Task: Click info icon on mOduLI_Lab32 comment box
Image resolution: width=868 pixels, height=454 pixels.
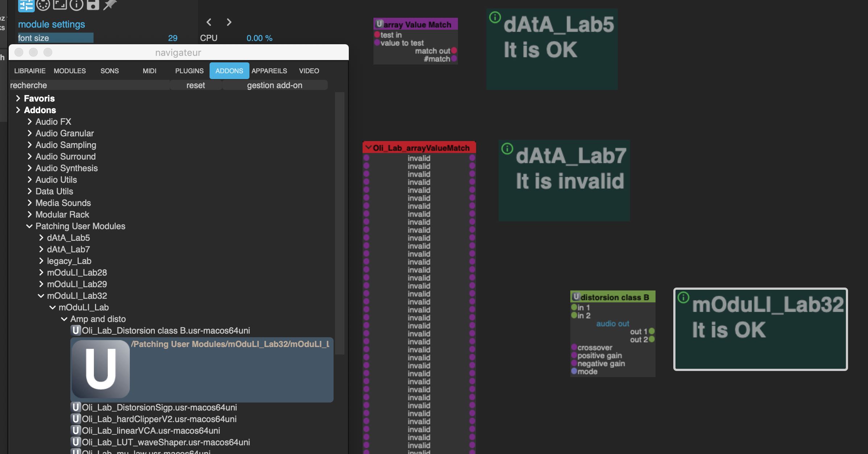Action: [x=683, y=298]
